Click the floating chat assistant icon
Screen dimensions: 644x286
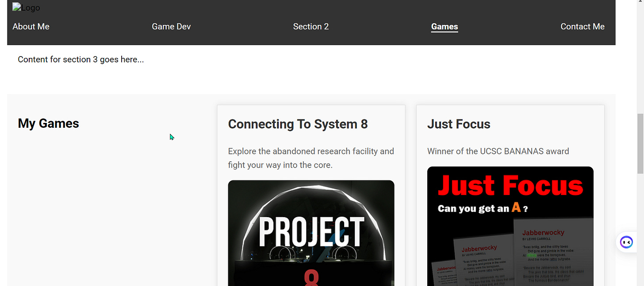pos(626,242)
